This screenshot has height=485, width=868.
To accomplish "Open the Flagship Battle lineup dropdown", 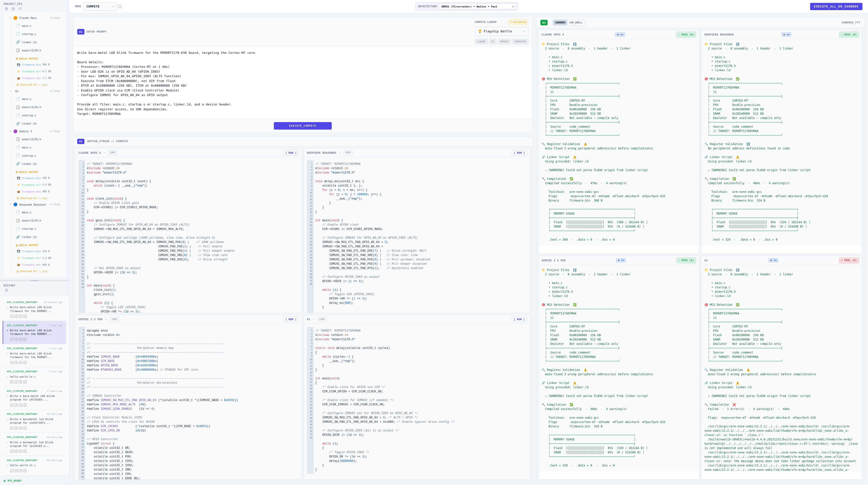I will tap(501, 31).
